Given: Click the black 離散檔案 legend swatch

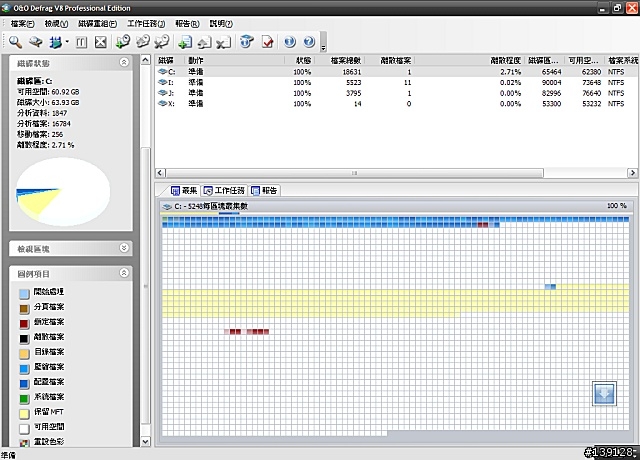Looking at the screenshot, I should (24, 339).
